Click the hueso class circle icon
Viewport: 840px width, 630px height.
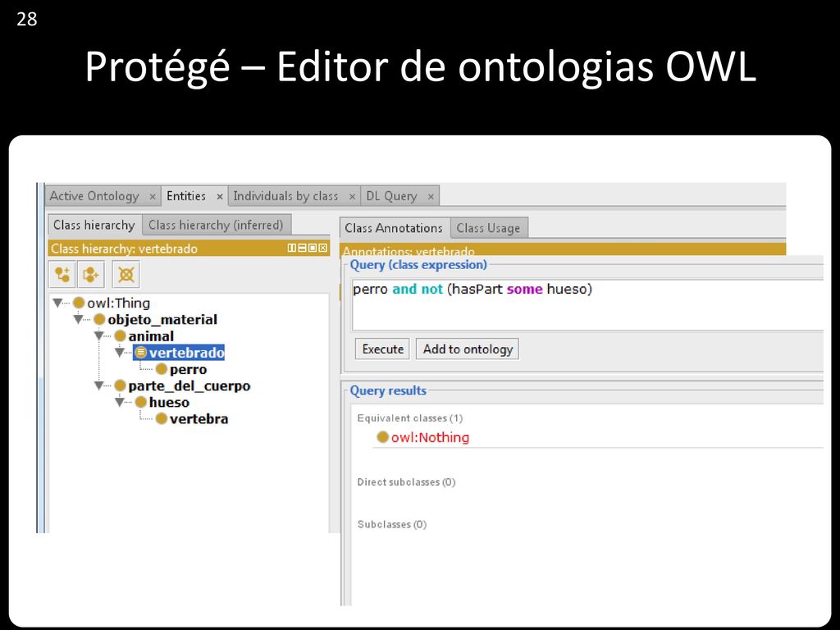click(141, 402)
